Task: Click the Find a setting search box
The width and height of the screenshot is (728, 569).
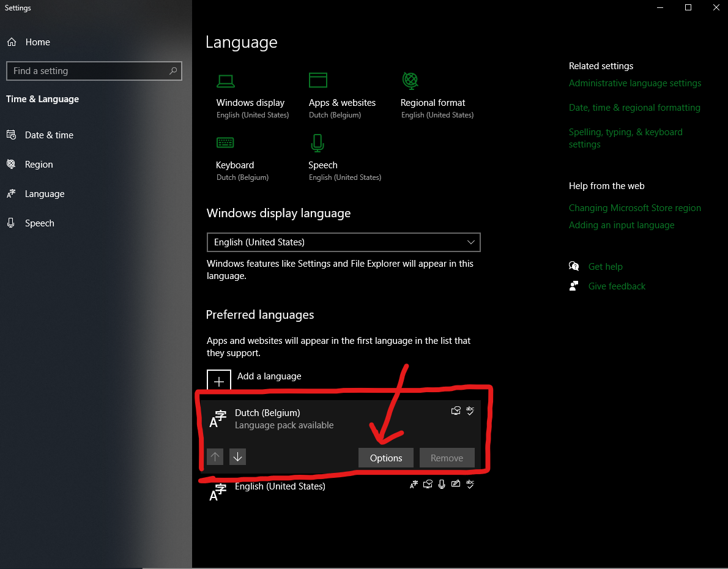Action: 89,71
